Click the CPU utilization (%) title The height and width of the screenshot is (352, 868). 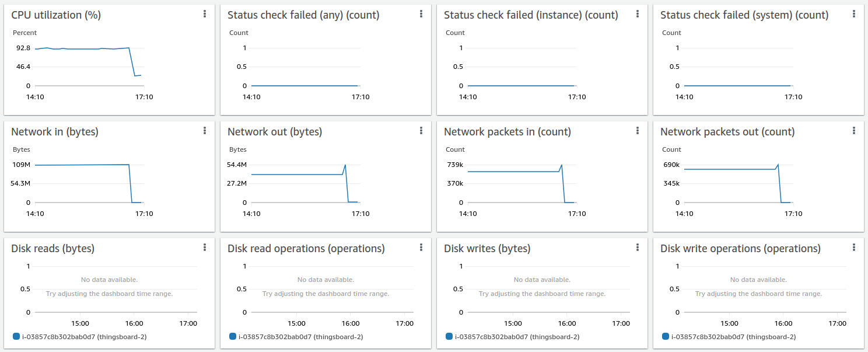(x=56, y=15)
